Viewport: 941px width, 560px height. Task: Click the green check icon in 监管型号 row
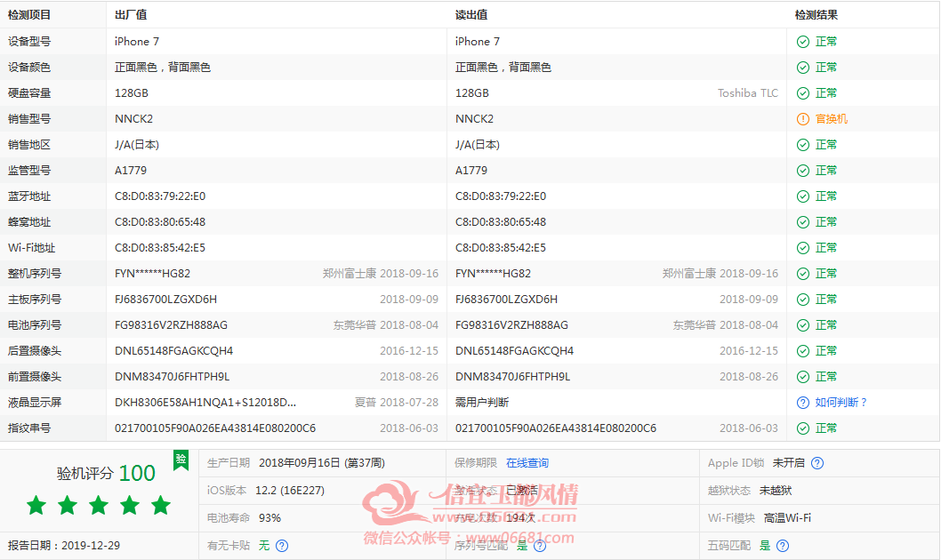(x=802, y=171)
